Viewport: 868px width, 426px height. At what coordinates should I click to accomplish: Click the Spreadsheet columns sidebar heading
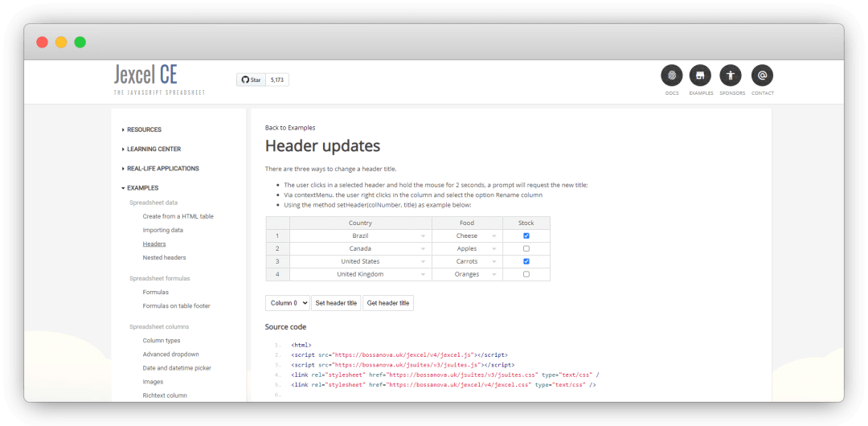tap(159, 327)
